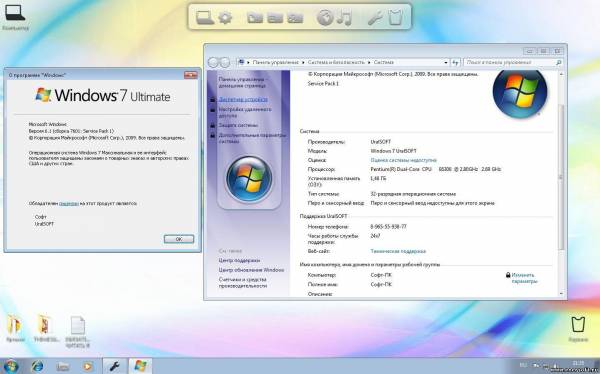Switch to the wrench Control Panel taskbar button
The height and width of the screenshot is (374, 600).
coord(115,366)
